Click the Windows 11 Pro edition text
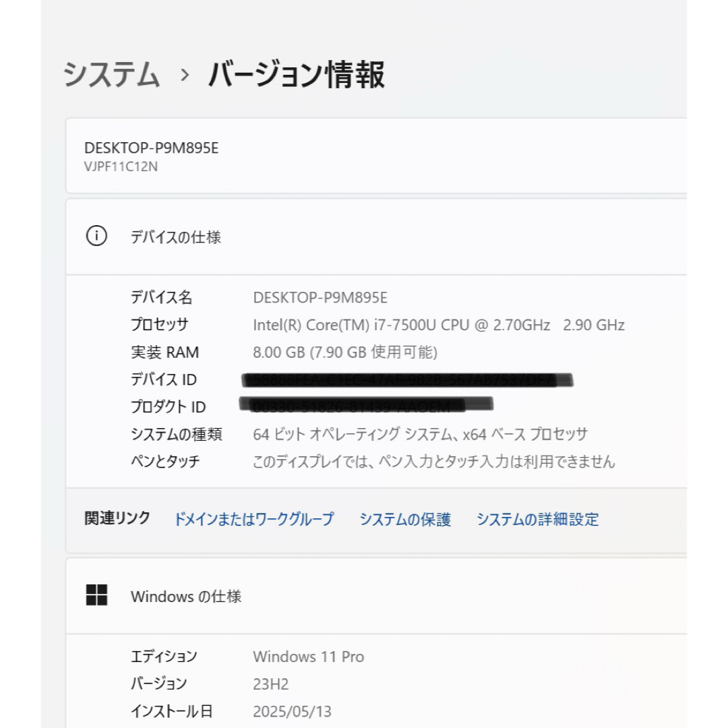The image size is (728, 728). tap(308, 657)
